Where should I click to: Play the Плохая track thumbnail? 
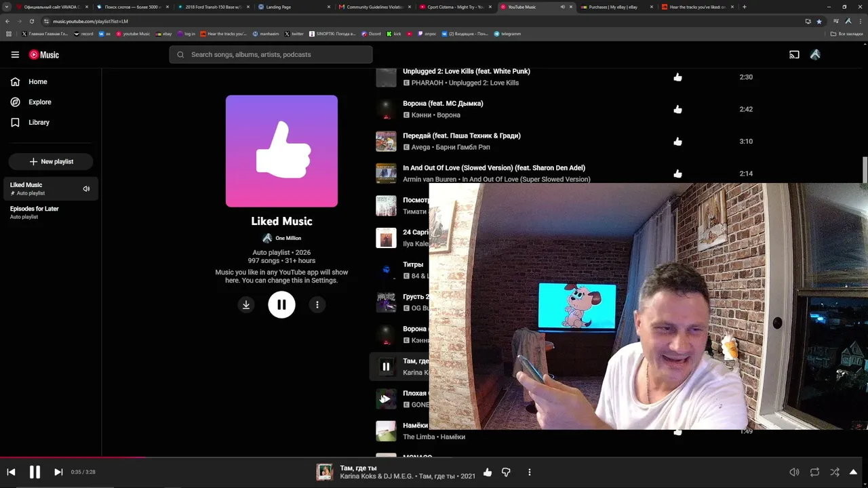click(386, 399)
